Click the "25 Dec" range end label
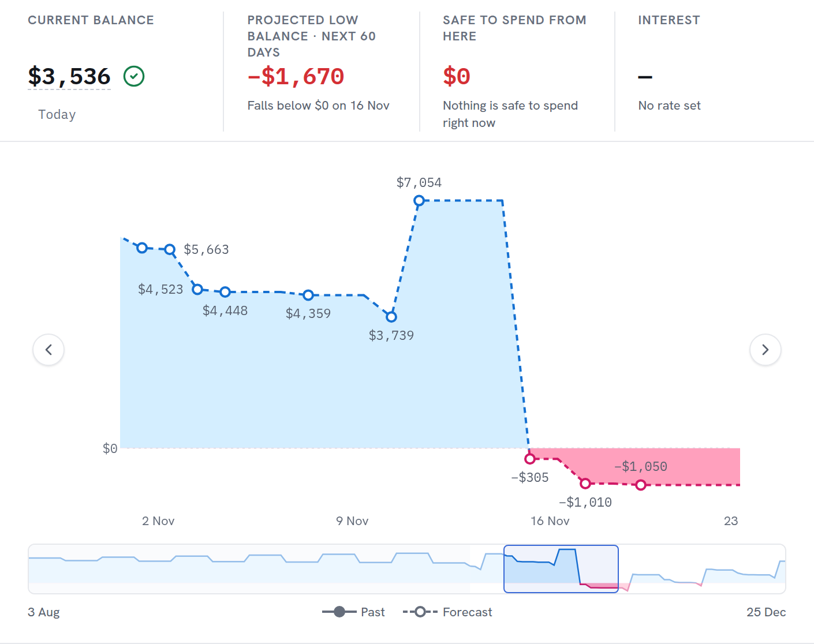Image resolution: width=814 pixels, height=644 pixels. (x=766, y=612)
